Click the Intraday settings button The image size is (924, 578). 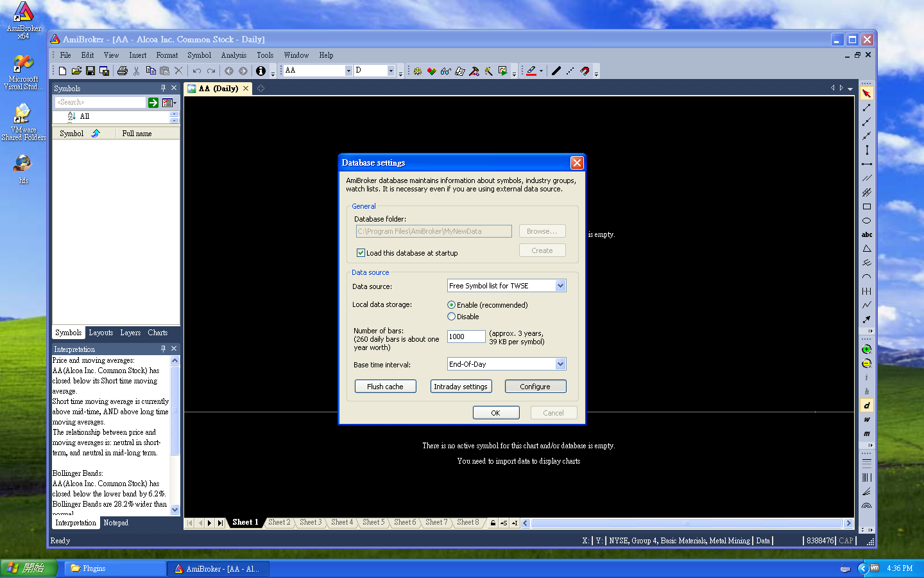click(461, 387)
